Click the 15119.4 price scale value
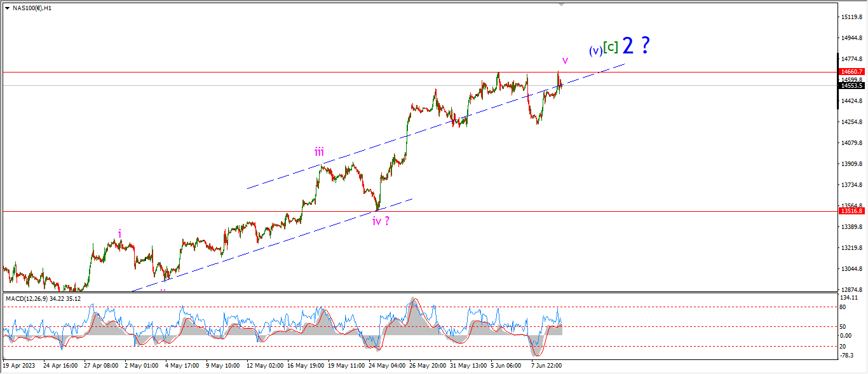 tap(850, 17)
